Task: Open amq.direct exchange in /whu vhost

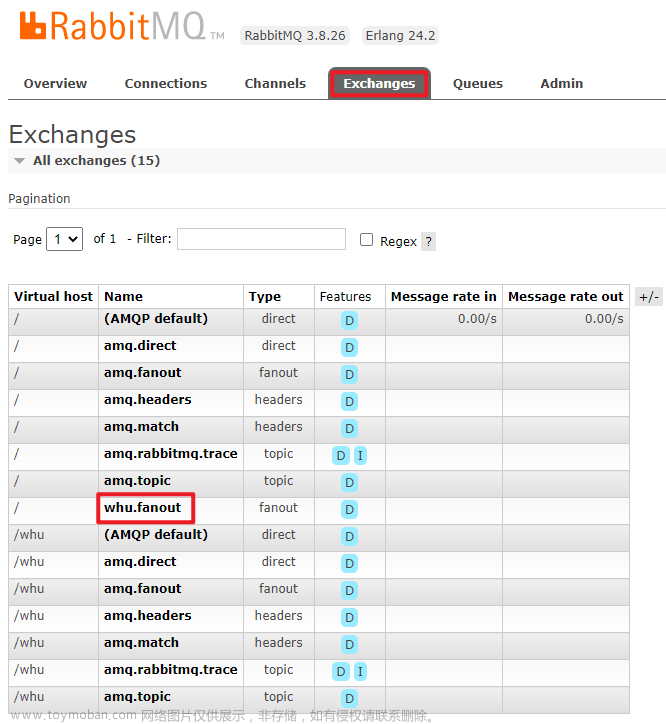Action: (x=140, y=561)
